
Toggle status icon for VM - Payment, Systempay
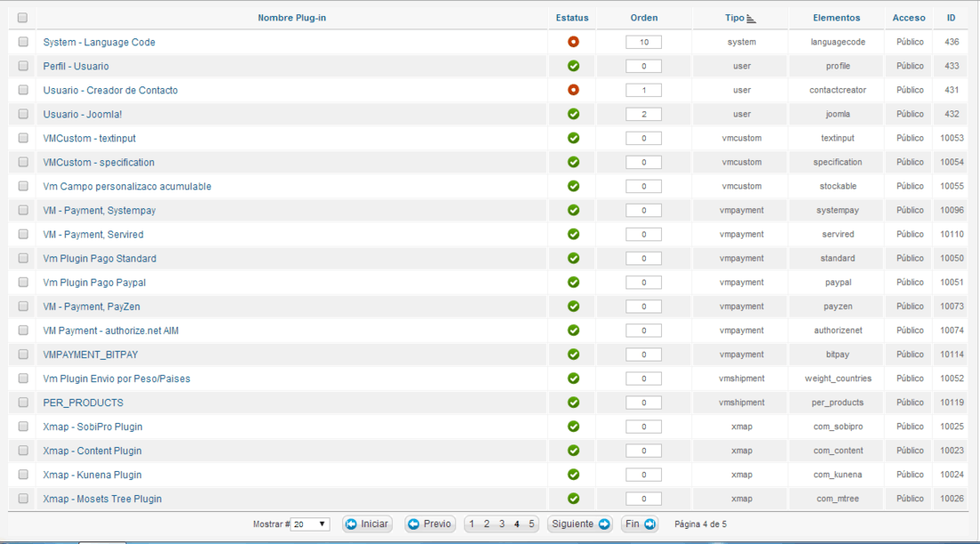tap(573, 210)
